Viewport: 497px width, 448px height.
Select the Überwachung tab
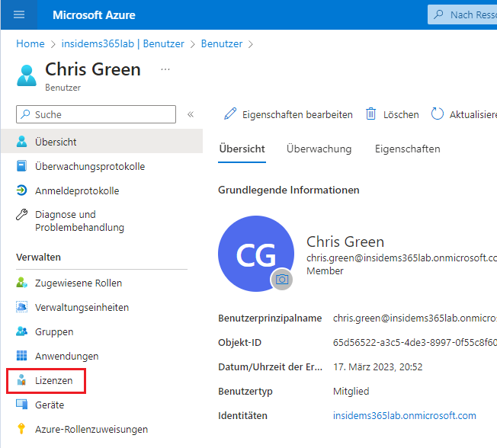(x=319, y=149)
